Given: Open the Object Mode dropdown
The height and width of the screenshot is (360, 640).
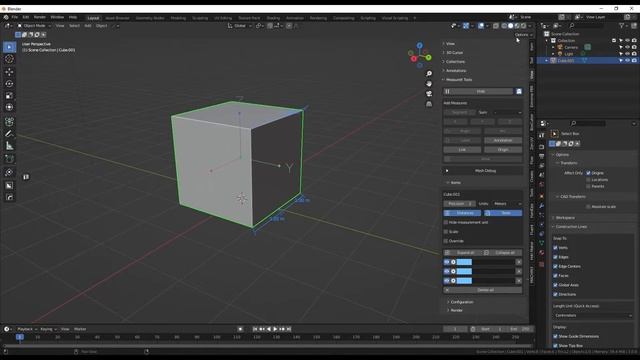Looking at the screenshot, I should 34,26.
